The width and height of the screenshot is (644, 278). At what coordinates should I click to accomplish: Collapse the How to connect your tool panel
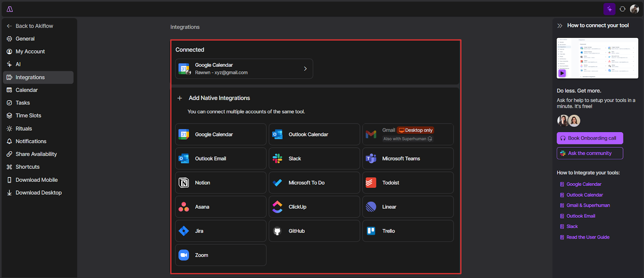click(559, 26)
